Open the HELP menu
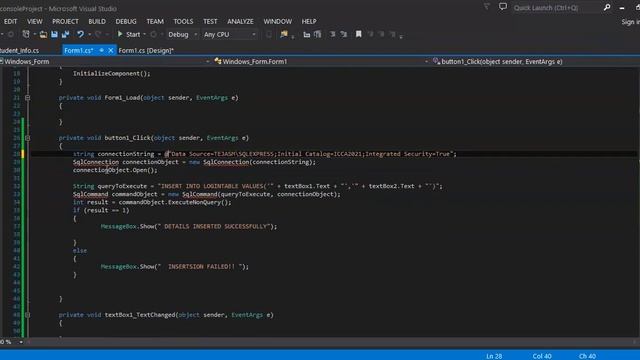The width and height of the screenshot is (640, 360). tap(309, 21)
